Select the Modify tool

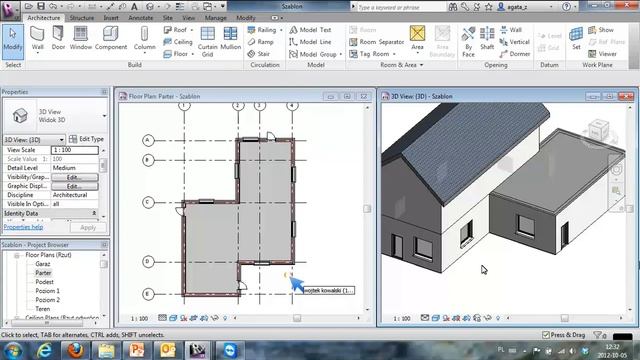click(x=13, y=41)
